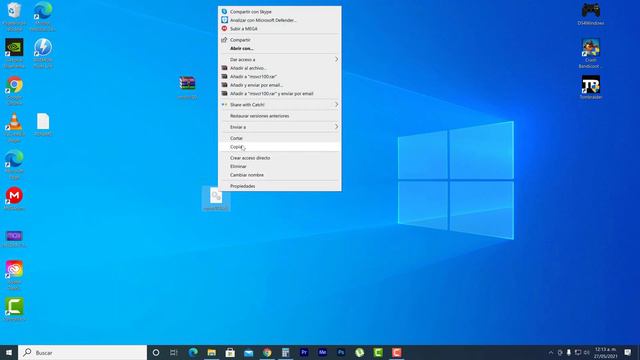Open File Explorer from the taskbar
This screenshot has height=360, width=640.
pos(211,353)
